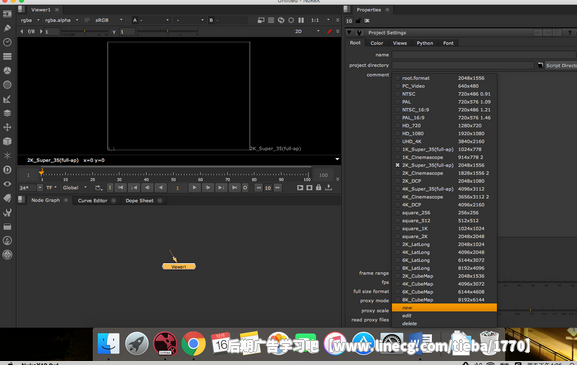Open the Keyer nodes toolbar menu
577x365 pixels.
coord(7,99)
